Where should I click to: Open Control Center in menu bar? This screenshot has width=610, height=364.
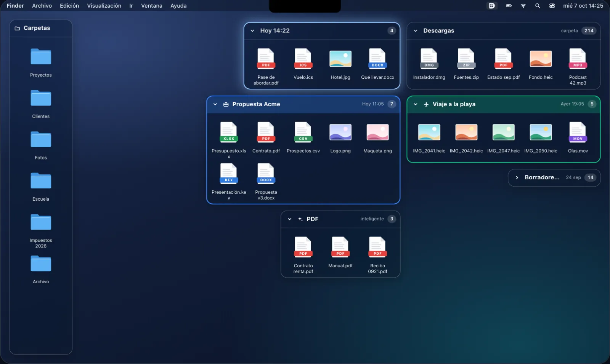pos(552,6)
